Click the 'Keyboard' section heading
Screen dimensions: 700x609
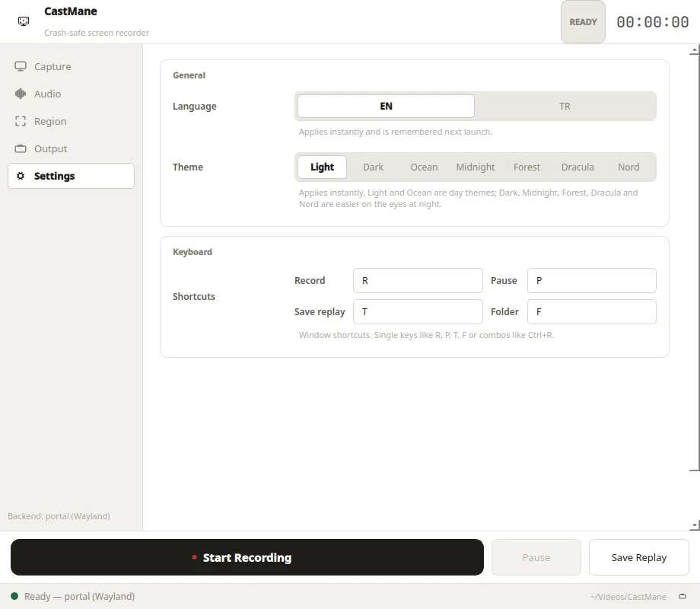[192, 252]
